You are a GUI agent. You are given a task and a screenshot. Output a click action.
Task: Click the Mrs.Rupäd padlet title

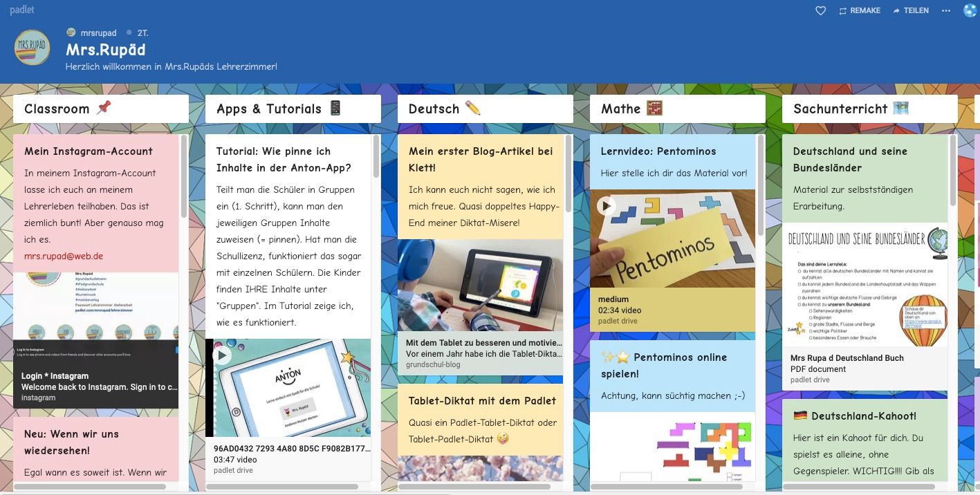[105, 50]
